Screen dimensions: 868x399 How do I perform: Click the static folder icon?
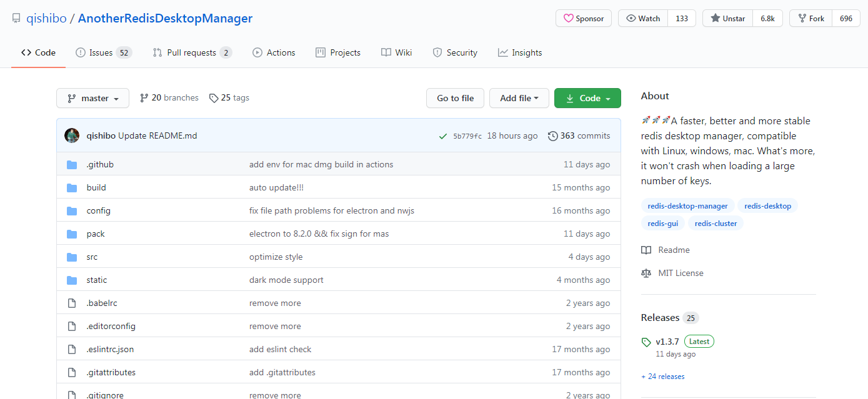[72, 280]
